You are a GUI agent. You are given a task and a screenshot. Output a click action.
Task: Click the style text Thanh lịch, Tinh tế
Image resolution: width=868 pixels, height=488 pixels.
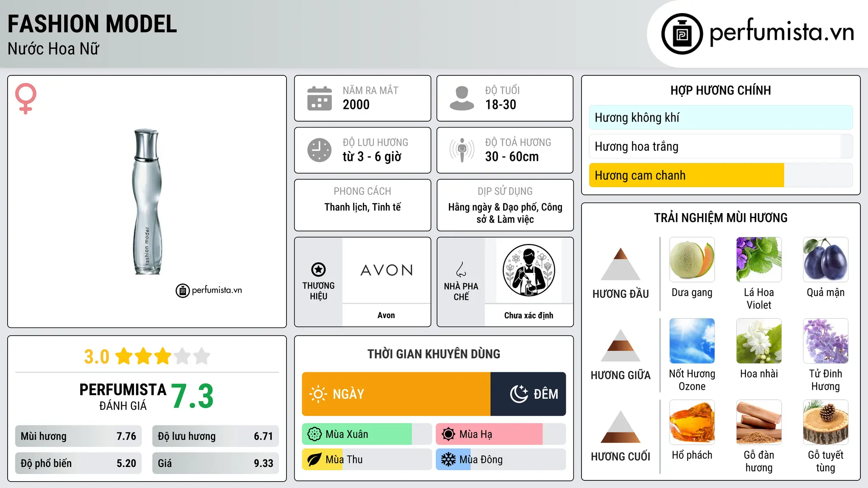(x=363, y=207)
